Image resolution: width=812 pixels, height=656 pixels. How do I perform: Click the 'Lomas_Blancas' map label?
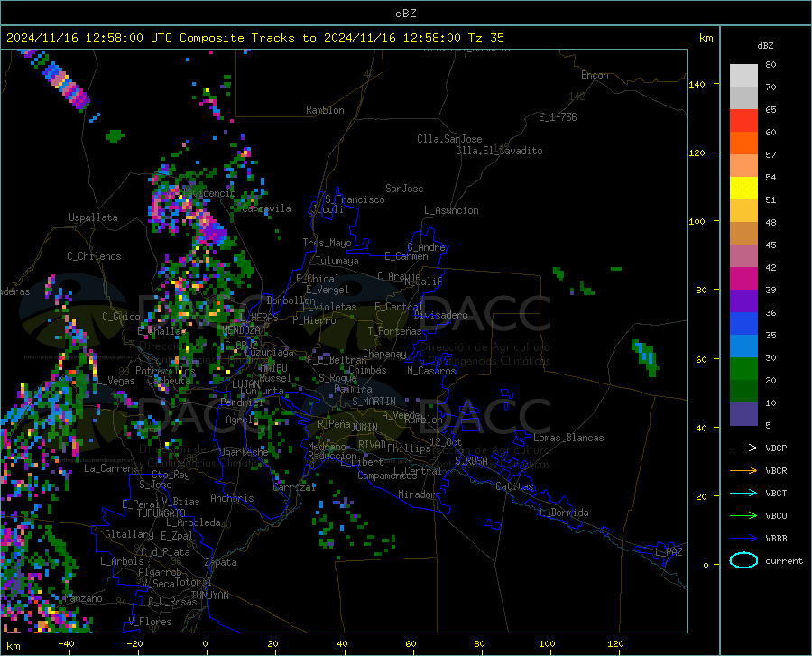click(568, 438)
